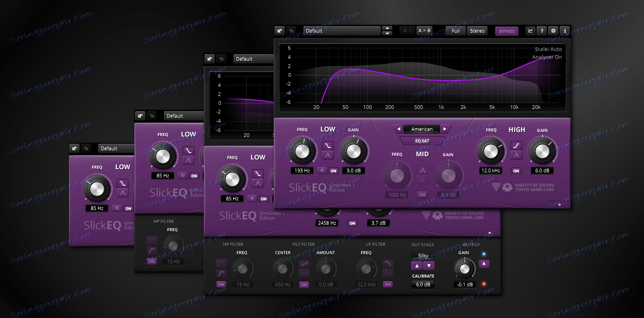Select narrow bell shape for front window MID band
The height and width of the screenshot is (318, 644).
422,180
